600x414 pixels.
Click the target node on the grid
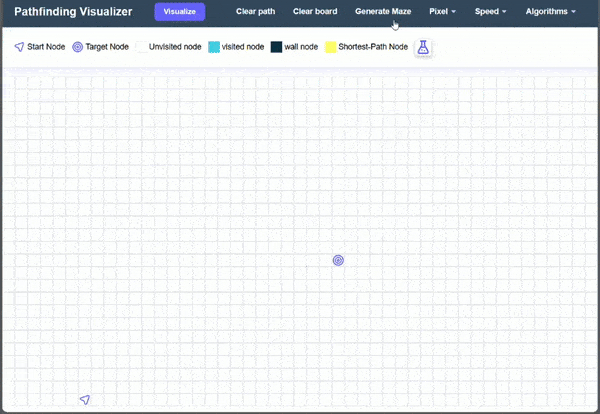pyautogui.click(x=338, y=260)
